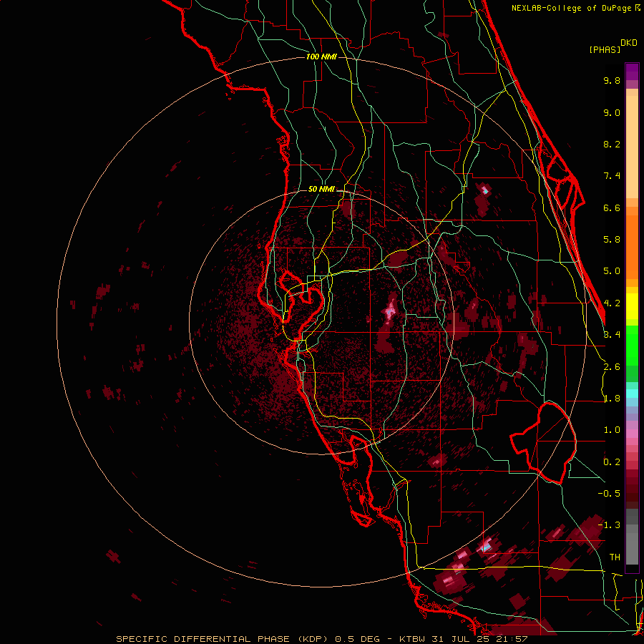Click the -0.5 scale value
Image resolution: width=644 pixels, height=644 pixels.
[x=609, y=494]
